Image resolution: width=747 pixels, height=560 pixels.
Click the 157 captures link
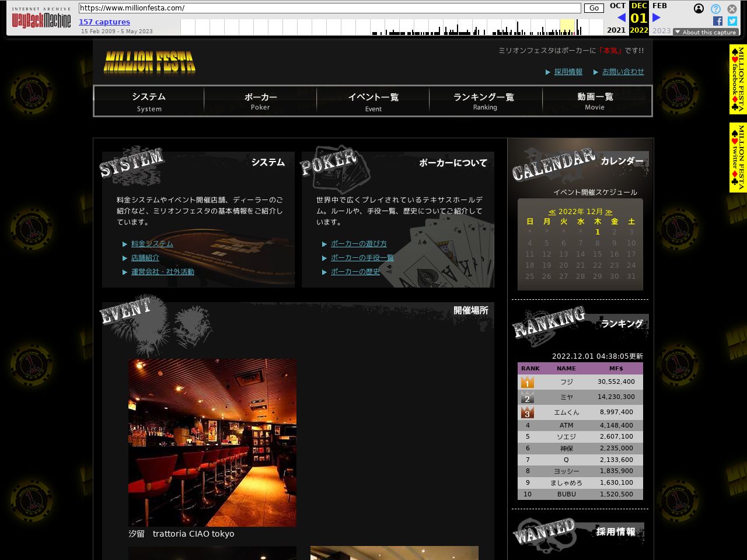pos(104,22)
